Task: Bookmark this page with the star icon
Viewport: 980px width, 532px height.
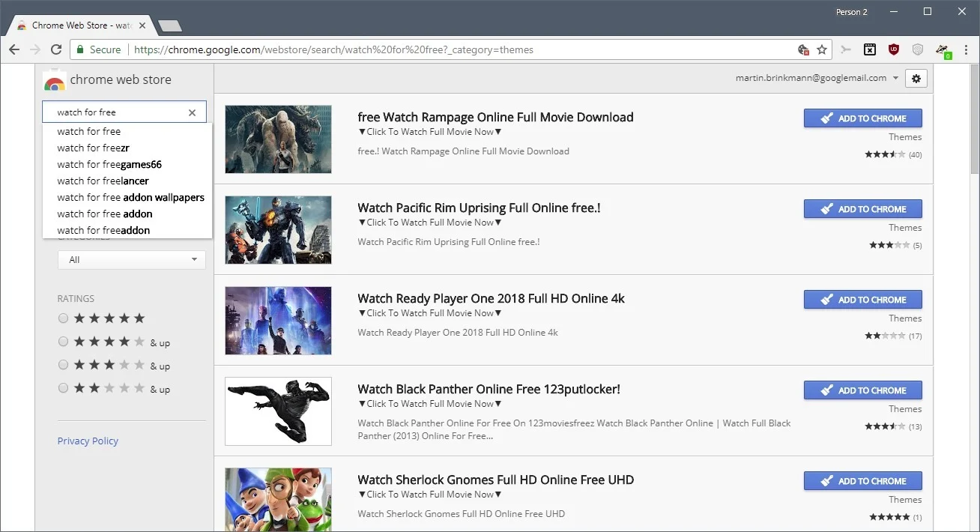Action: (x=822, y=49)
